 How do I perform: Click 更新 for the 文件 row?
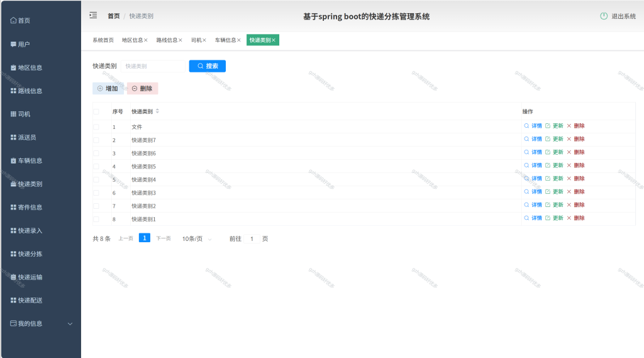pyautogui.click(x=555, y=126)
